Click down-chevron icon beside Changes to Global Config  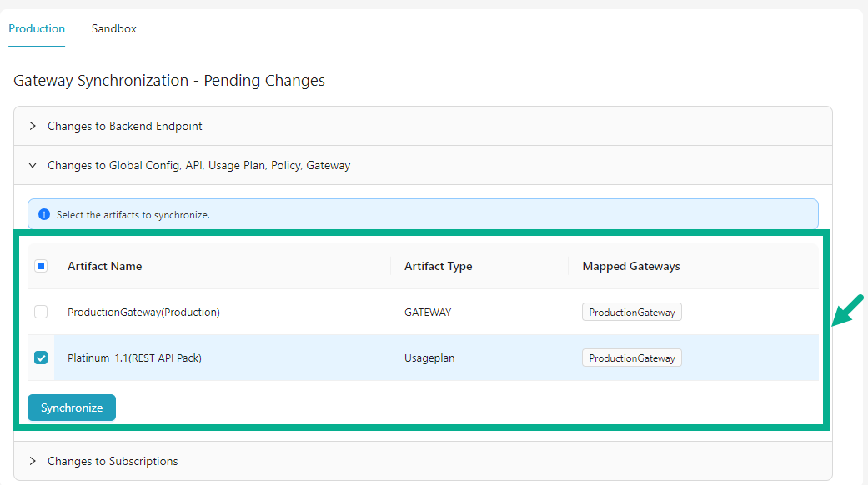point(33,165)
